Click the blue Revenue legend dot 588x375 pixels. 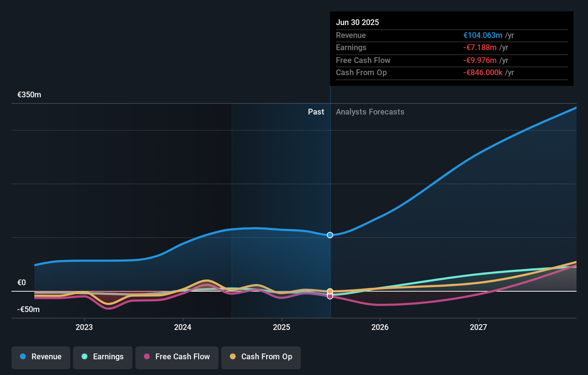pos(22,357)
